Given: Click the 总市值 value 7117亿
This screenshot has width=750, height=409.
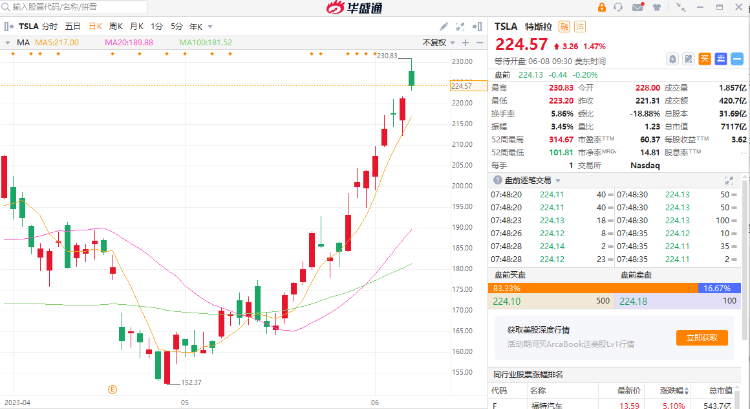Looking at the screenshot, I should (734, 126).
